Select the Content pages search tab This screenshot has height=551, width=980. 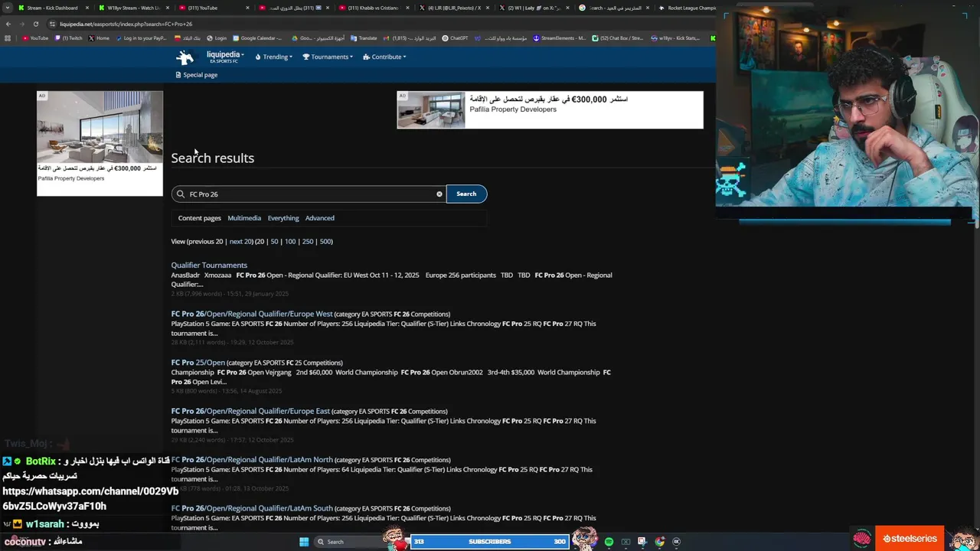[x=199, y=218]
